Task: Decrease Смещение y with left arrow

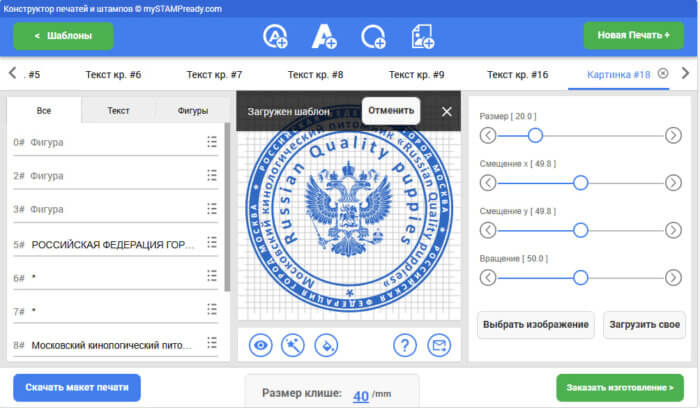Action: (488, 230)
